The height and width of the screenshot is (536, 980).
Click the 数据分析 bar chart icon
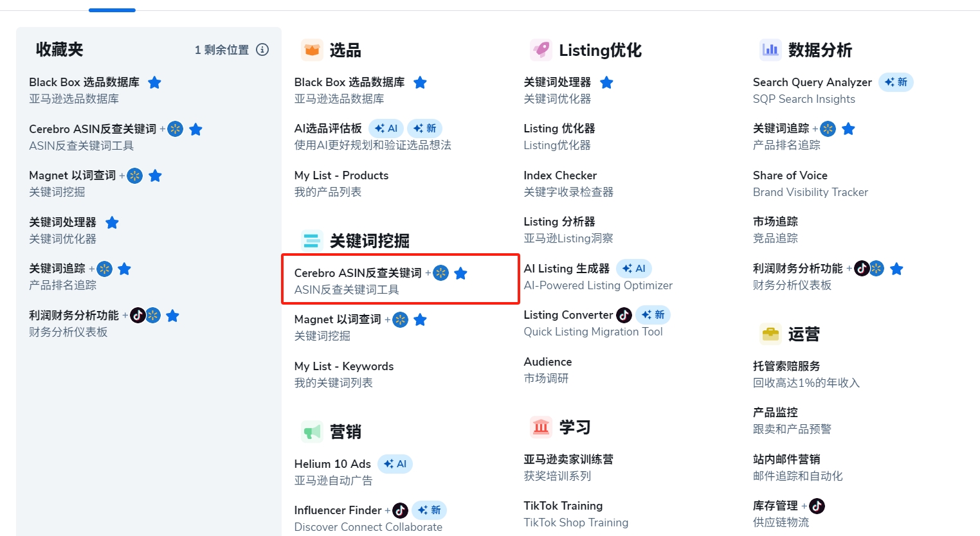(x=770, y=50)
